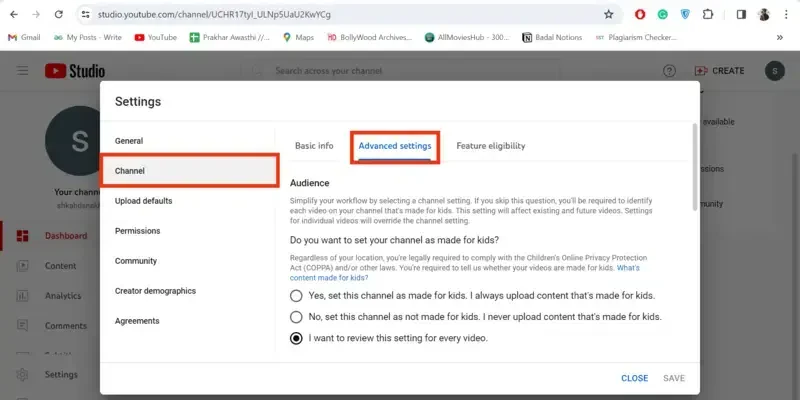Open Analytics in the Studio sidebar
The image size is (800, 400).
click(51, 295)
